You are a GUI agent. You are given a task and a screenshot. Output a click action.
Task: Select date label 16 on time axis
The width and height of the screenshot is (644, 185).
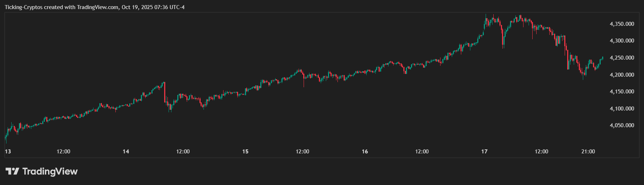click(365, 152)
